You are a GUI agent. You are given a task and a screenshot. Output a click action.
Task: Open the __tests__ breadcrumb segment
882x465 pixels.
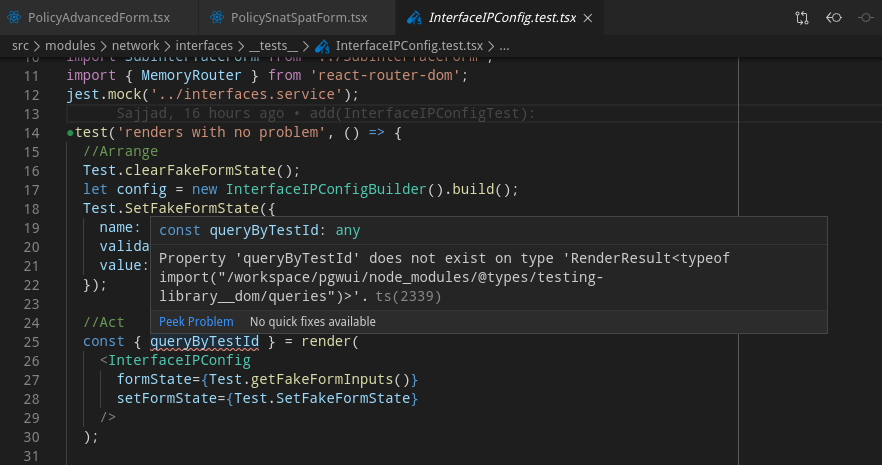273,46
